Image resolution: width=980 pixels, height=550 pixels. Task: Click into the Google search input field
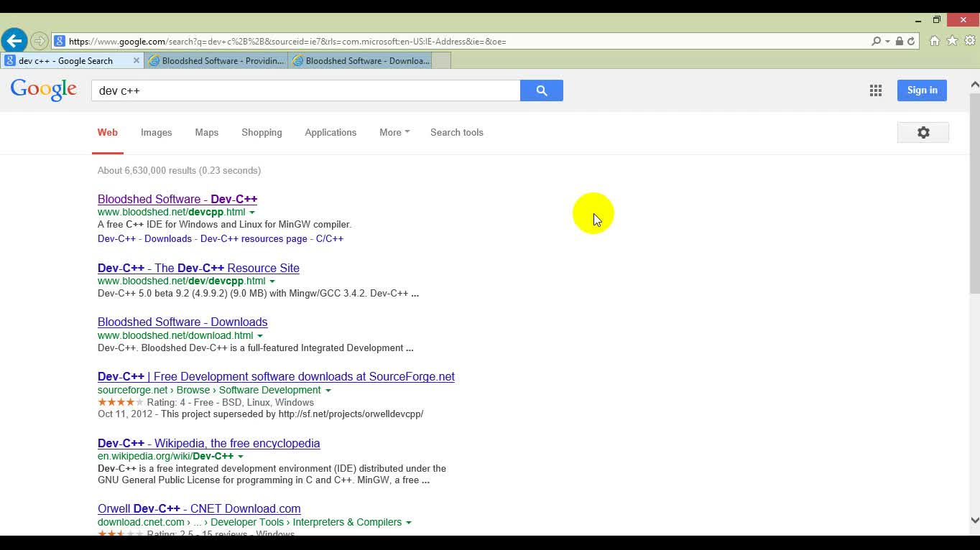(305, 90)
